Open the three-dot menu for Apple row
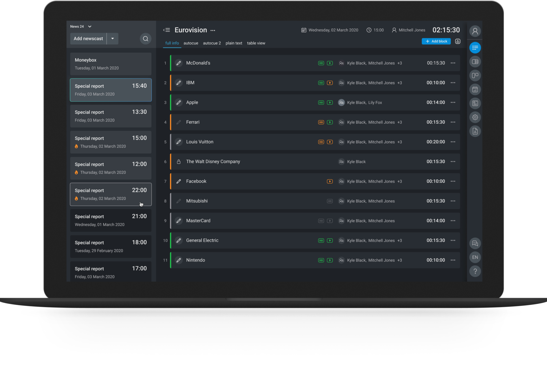 (x=453, y=103)
